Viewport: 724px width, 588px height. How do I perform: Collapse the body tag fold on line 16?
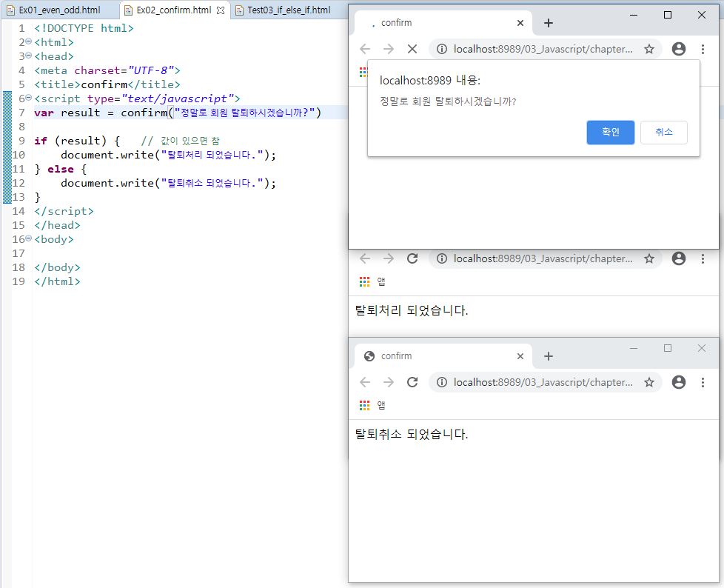point(29,238)
